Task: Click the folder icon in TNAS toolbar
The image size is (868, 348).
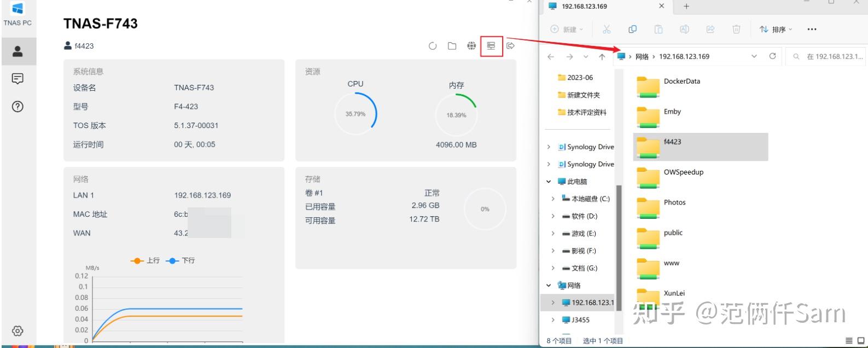Action: click(452, 46)
